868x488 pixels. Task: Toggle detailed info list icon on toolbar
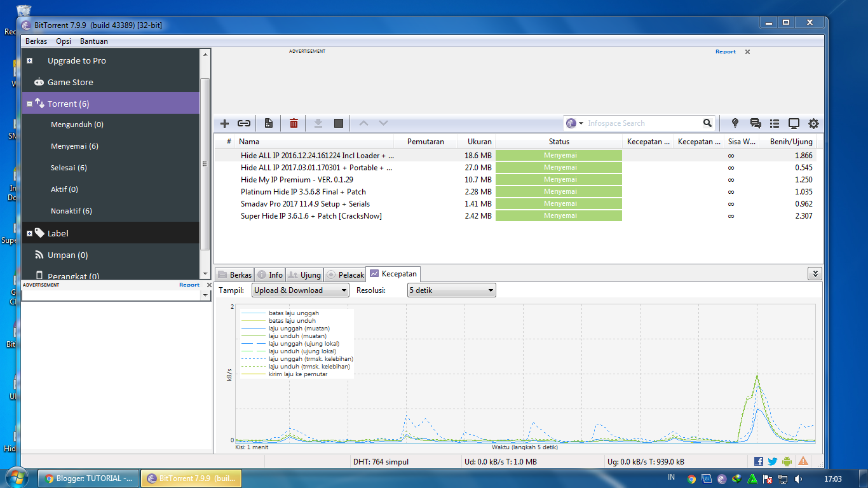[774, 123]
